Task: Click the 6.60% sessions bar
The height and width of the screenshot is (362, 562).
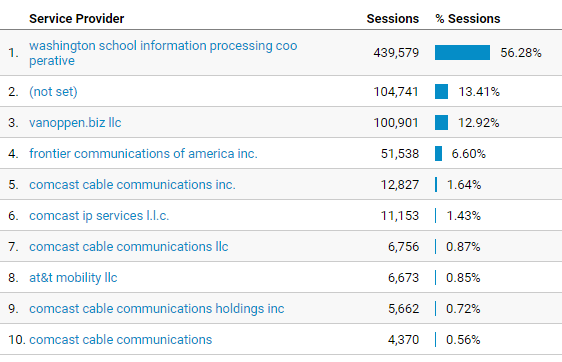Action: (438, 153)
